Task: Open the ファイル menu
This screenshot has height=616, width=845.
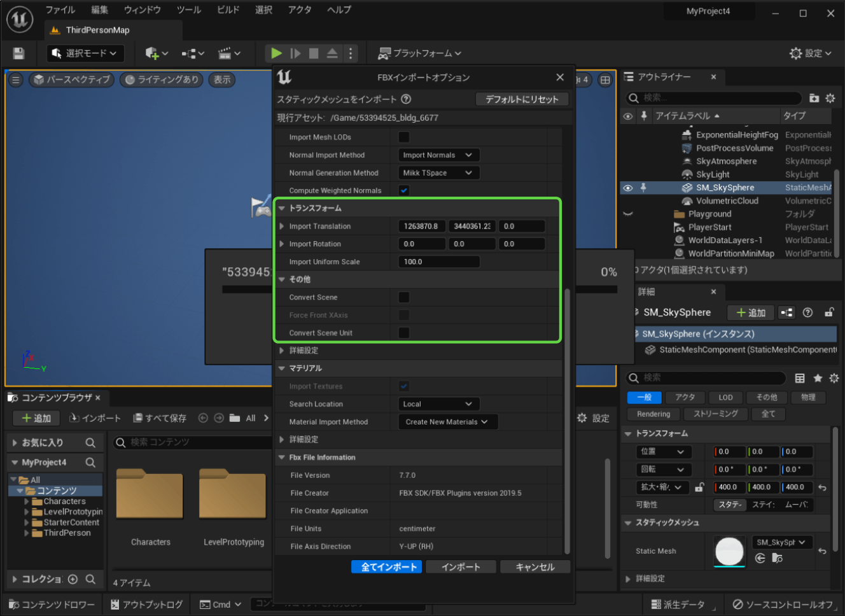Action: coord(60,10)
